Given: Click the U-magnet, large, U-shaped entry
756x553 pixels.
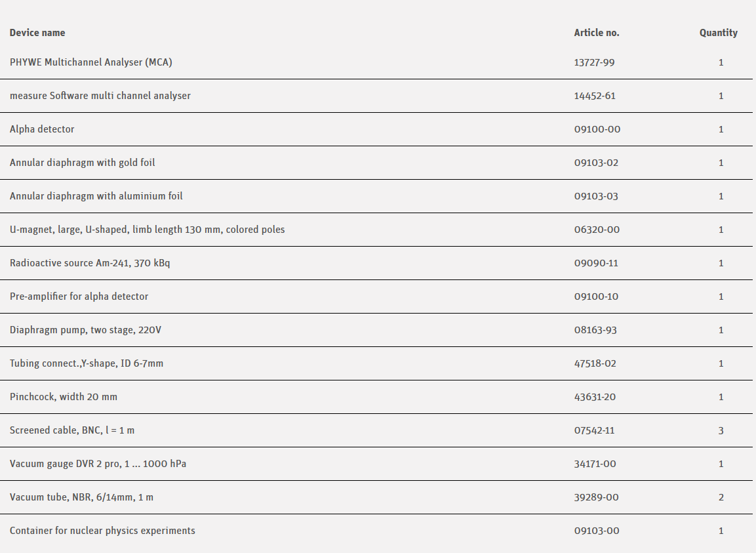Looking at the screenshot, I should tap(147, 230).
